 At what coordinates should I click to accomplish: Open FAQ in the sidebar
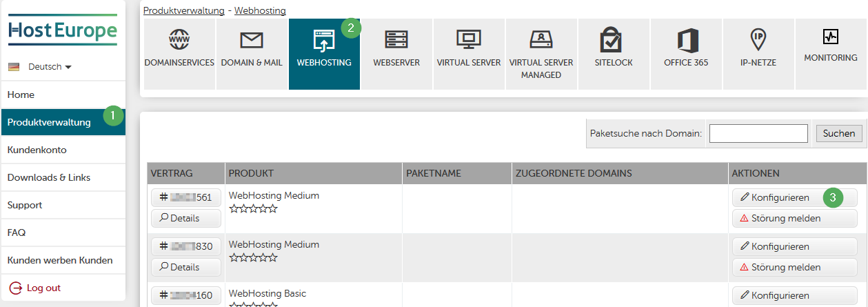coord(63,232)
